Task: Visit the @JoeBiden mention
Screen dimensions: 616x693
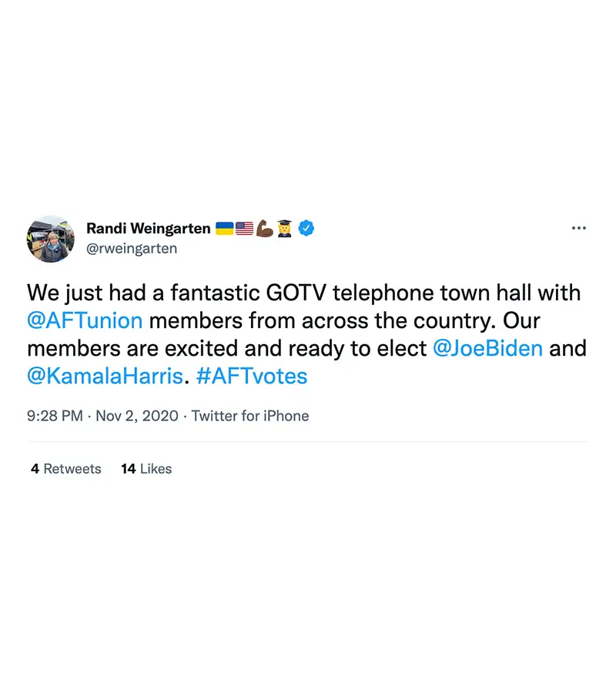Action: (x=488, y=348)
